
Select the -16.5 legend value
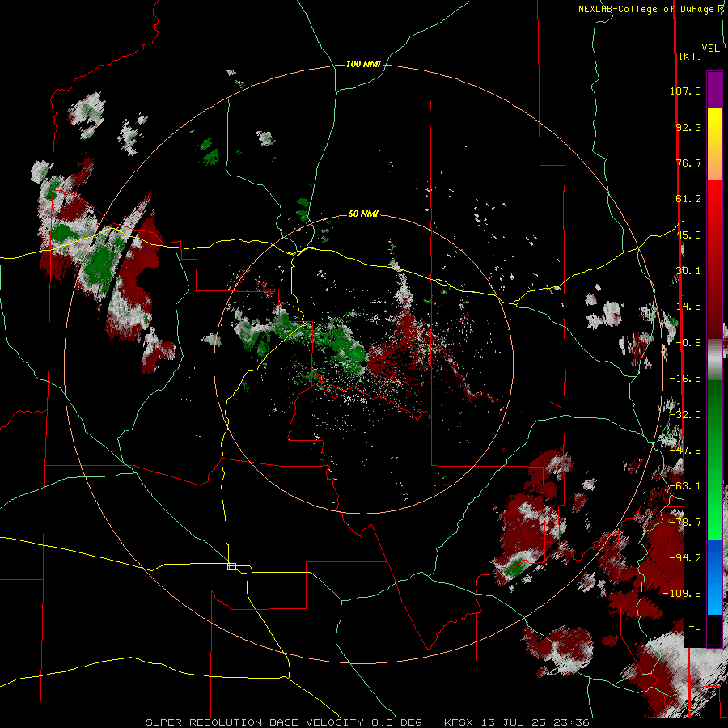pyautogui.click(x=685, y=379)
